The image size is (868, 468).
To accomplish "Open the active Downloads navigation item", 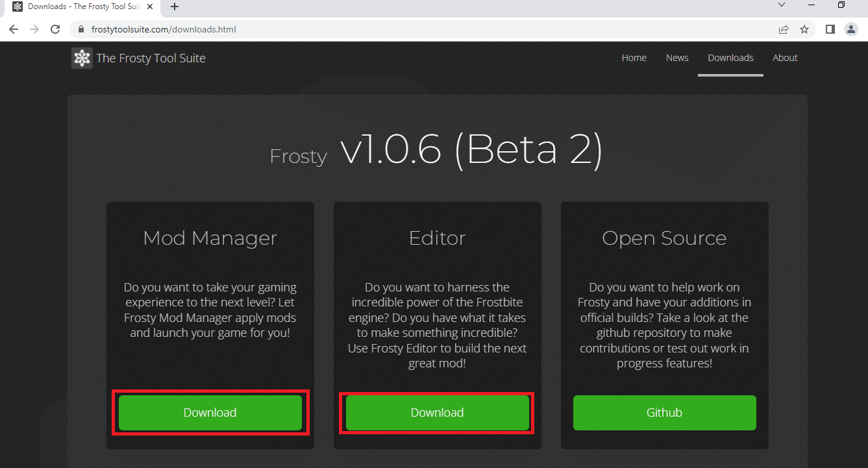I will click(x=730, y=58).
